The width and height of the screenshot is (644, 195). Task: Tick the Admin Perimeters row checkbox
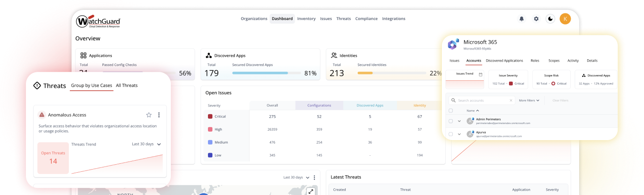[x=451, y=121]
